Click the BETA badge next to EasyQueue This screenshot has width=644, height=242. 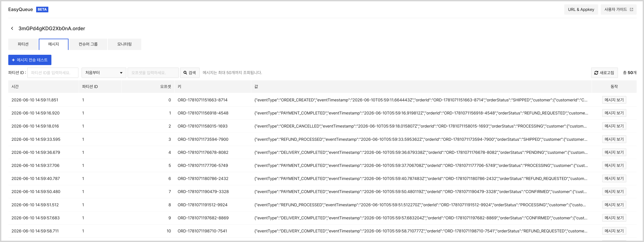(42, 9)
